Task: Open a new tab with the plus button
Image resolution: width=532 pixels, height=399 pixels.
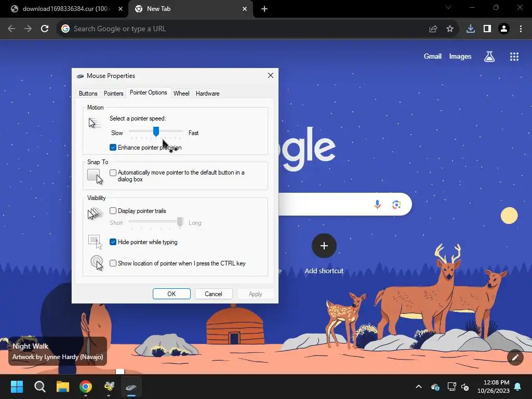Action: (264, 9)
